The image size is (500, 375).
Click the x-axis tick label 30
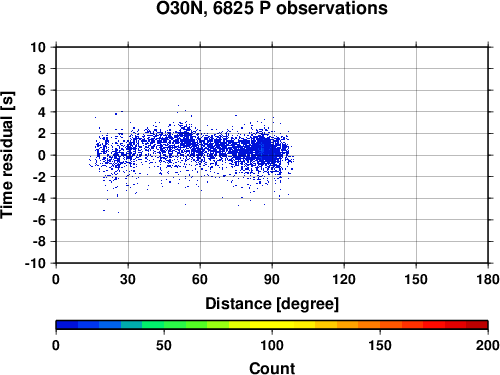click(x=128, y=279)
